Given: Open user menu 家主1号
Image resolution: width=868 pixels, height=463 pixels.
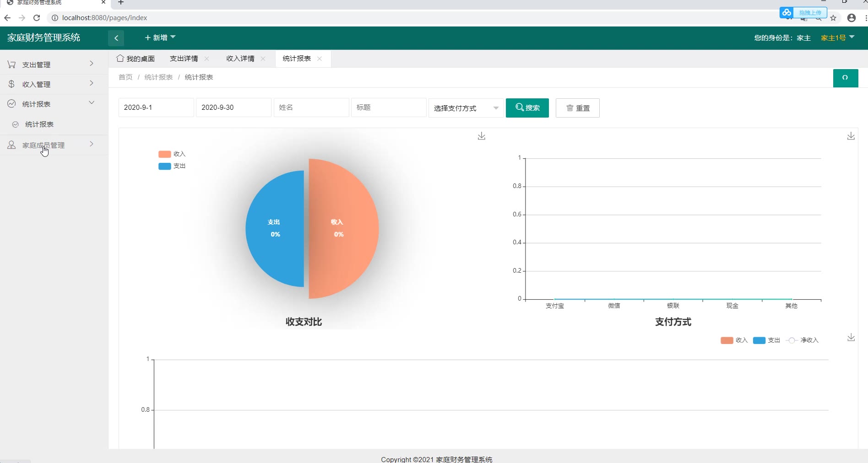Looking at the screenshot, I should [837, 38].
